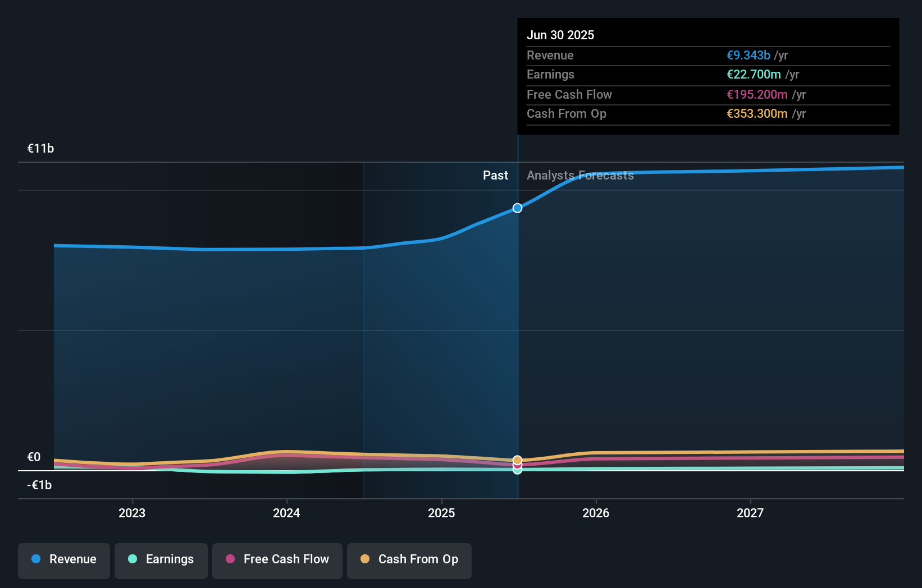
Task: Click the teal Earnings dot icon in legend
Action: coord(131,559)
